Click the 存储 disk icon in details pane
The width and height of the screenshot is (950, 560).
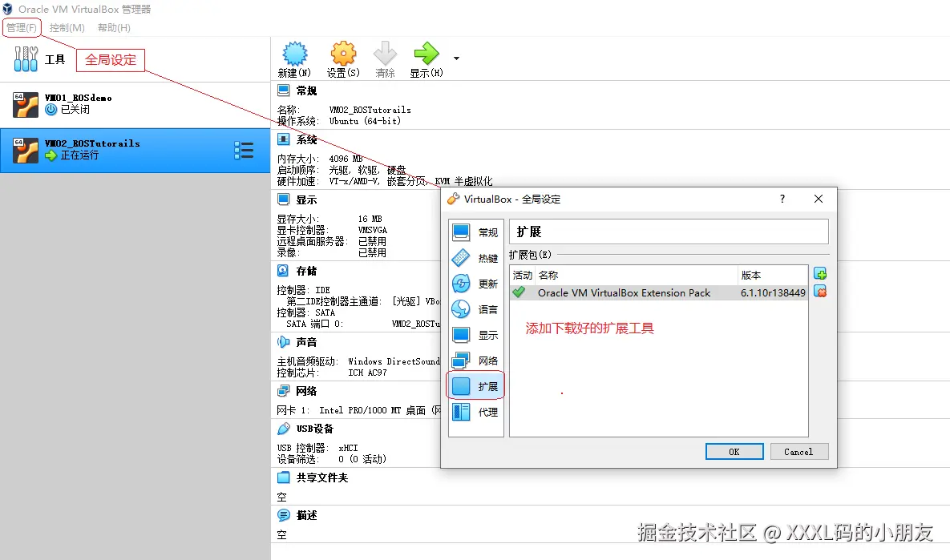283,271
